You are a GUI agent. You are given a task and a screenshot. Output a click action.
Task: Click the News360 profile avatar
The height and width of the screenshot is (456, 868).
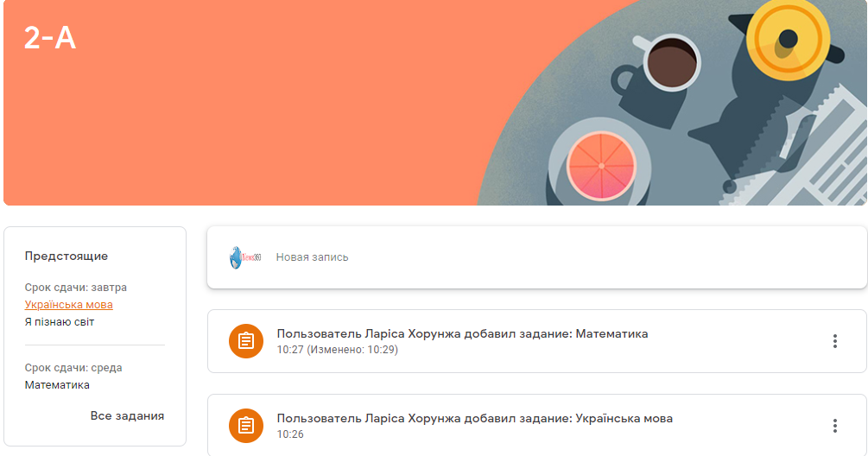[245, 257]
